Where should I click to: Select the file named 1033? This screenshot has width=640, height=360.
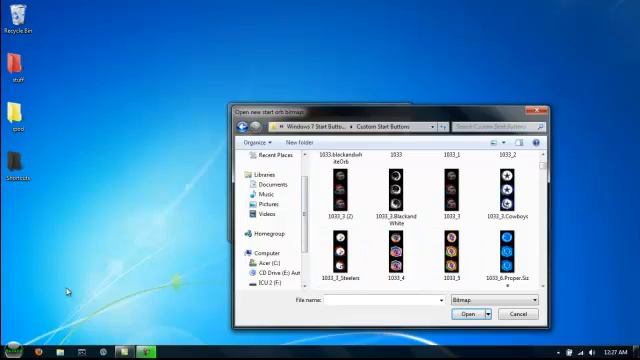[x=396, y=155]
